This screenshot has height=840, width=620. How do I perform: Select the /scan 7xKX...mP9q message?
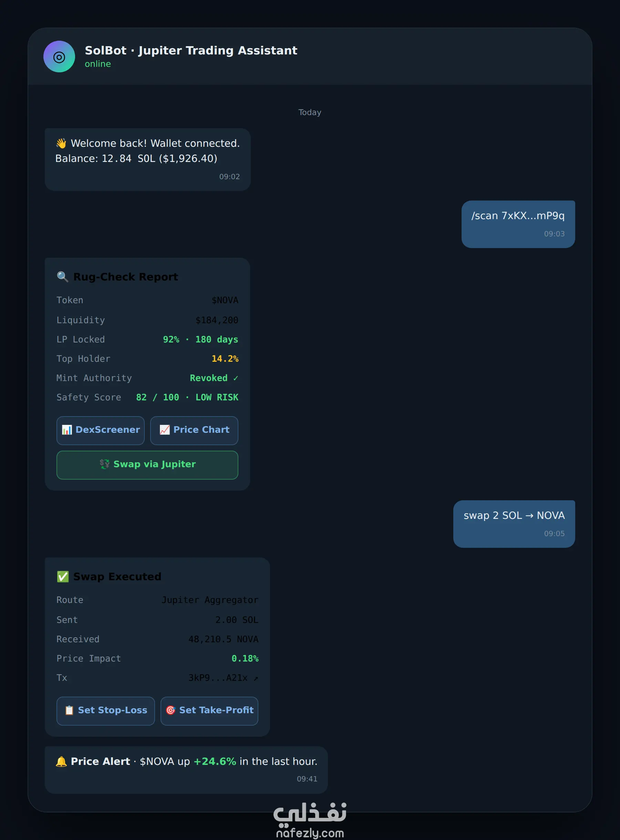518,224
